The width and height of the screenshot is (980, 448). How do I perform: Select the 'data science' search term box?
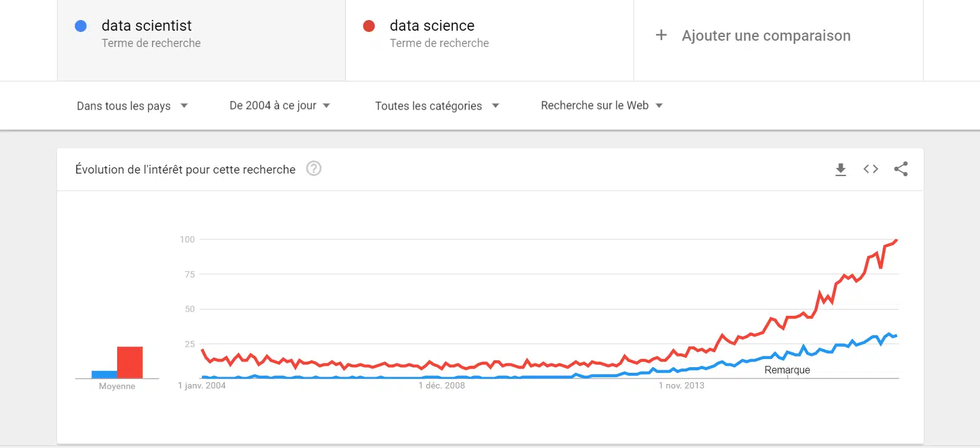coord(489,35)
